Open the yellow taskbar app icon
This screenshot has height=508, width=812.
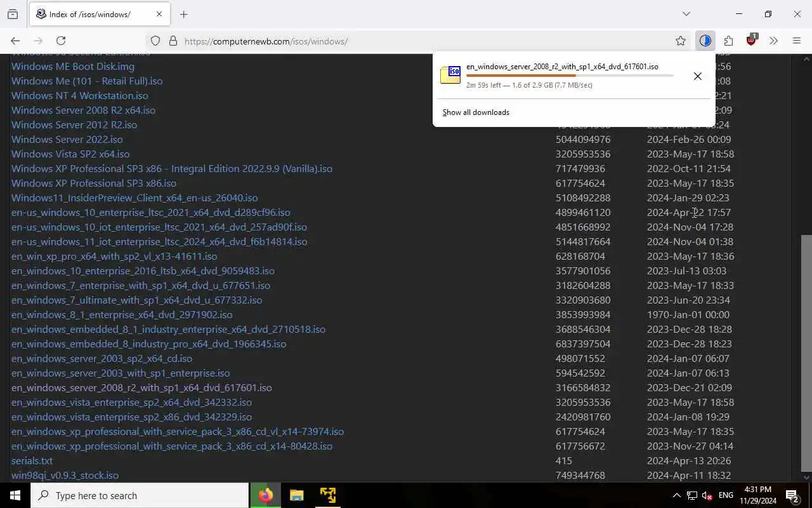click(328, 495)
